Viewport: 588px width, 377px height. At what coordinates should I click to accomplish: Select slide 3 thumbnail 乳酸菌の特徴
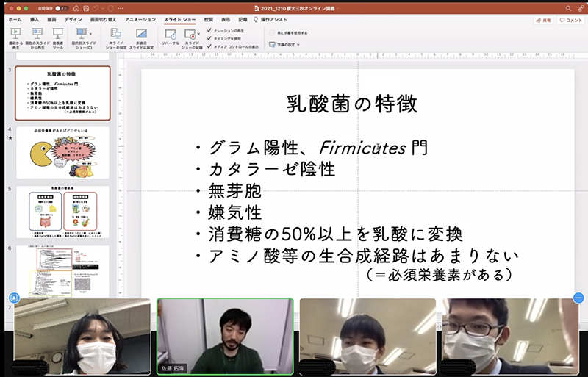62,93
